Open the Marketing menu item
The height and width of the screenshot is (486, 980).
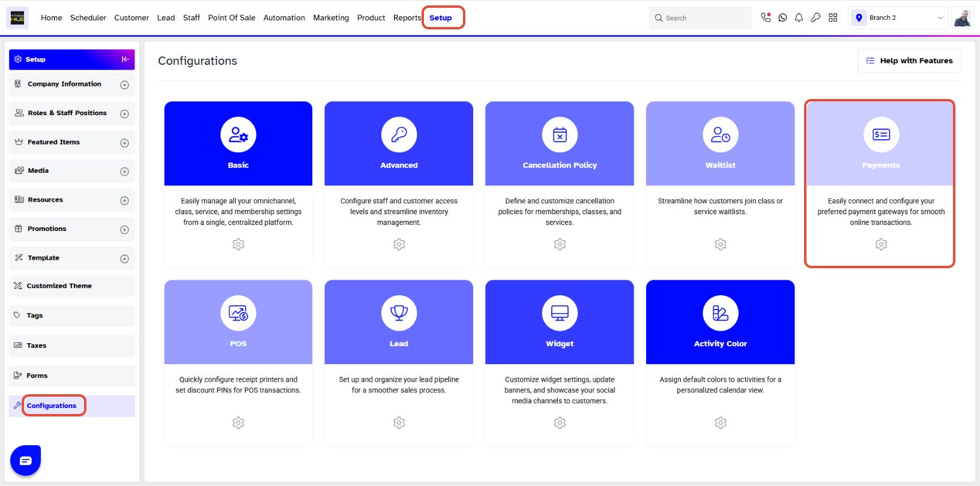coord(331,18)
